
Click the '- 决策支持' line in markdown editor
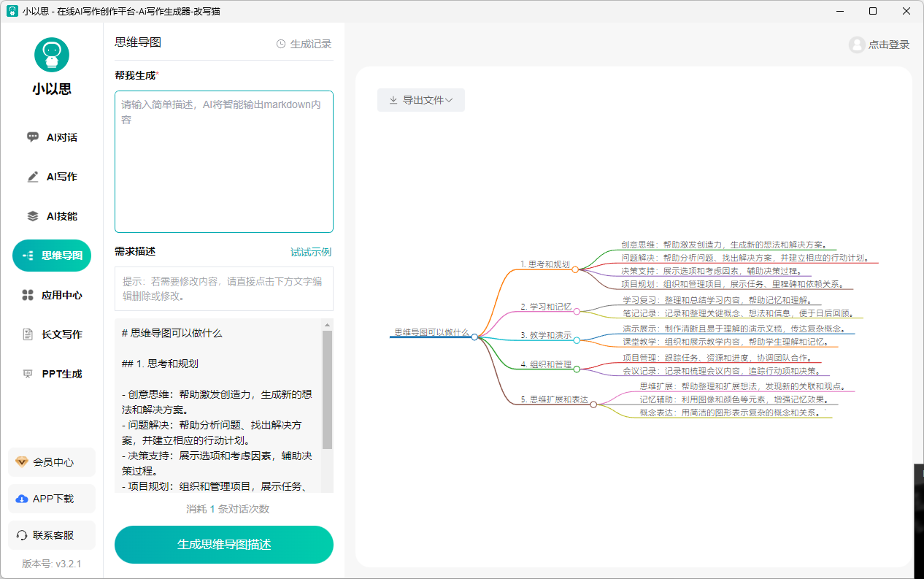[x=217, y=464]
